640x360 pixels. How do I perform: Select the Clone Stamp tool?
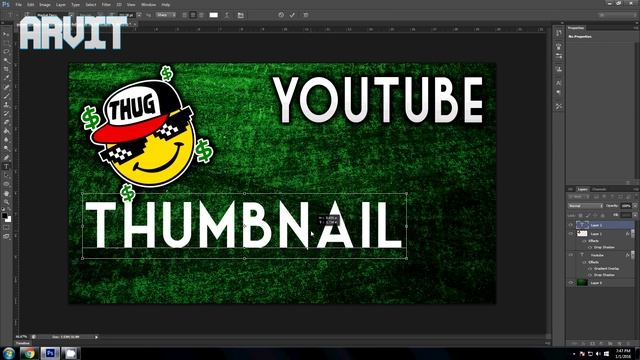point(6,105)
